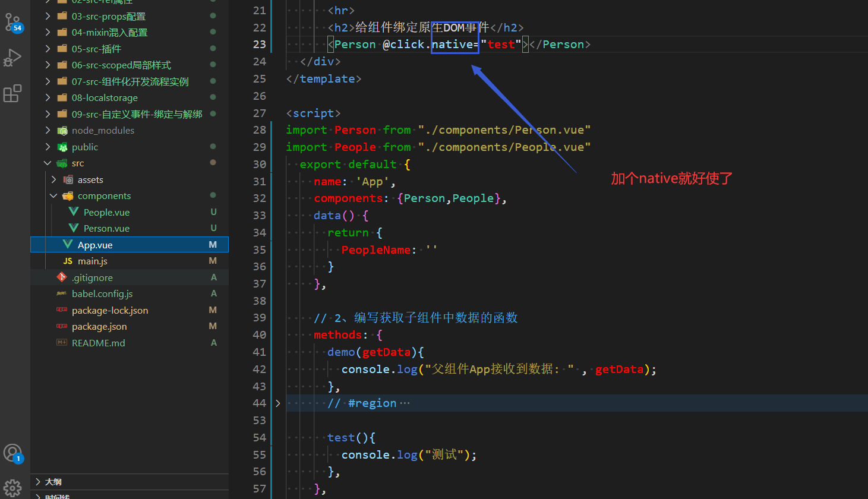This screenshot has width=868, height=499.
Task: Click Vue icon of Person.vue
Action: coord(74,228)
